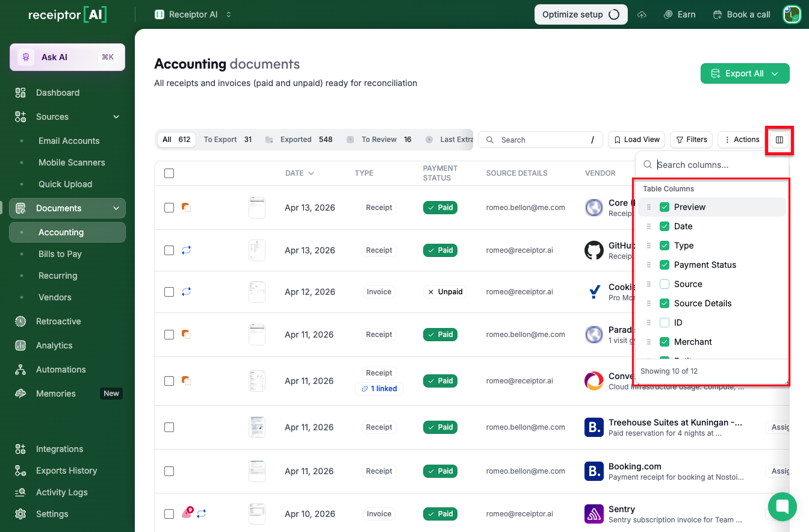This screenshot has width=809, height=532.
Task: Uncheck the Preview column checkbox
Action: pyautogui.click(x=665, y=207)
